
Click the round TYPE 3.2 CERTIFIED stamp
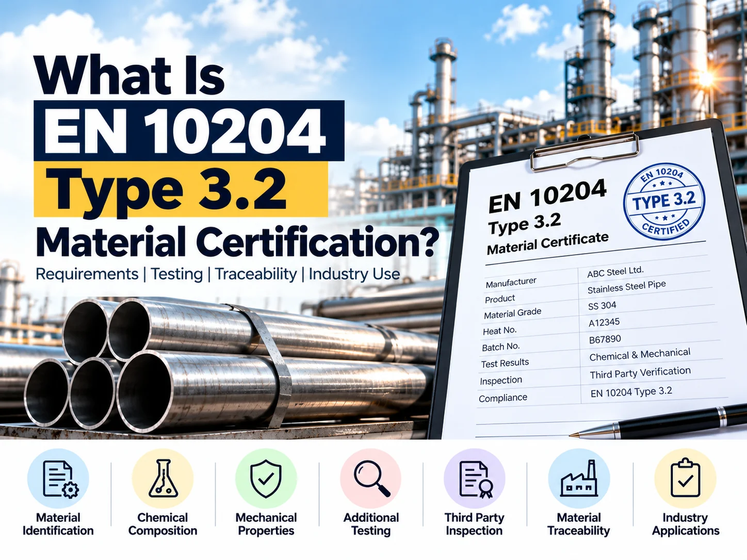(x=664, y=202)
